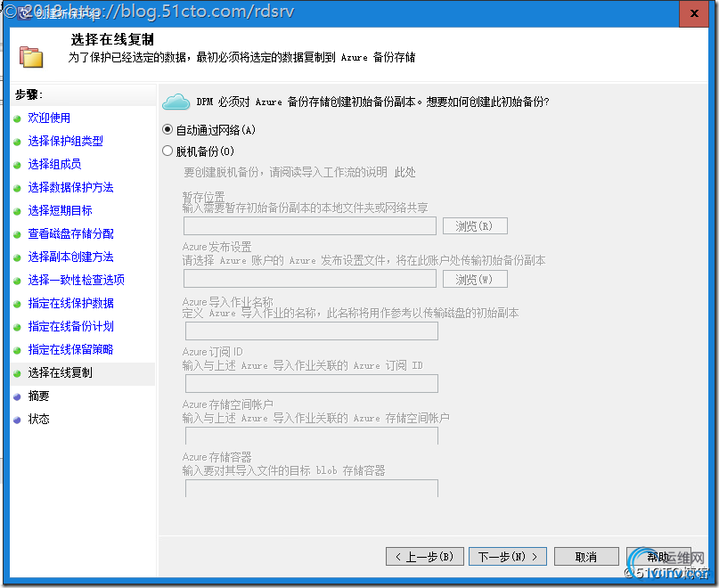Click the 上一步(B) back button
This screenshot has height=588, width=719.
pos(425,556)
